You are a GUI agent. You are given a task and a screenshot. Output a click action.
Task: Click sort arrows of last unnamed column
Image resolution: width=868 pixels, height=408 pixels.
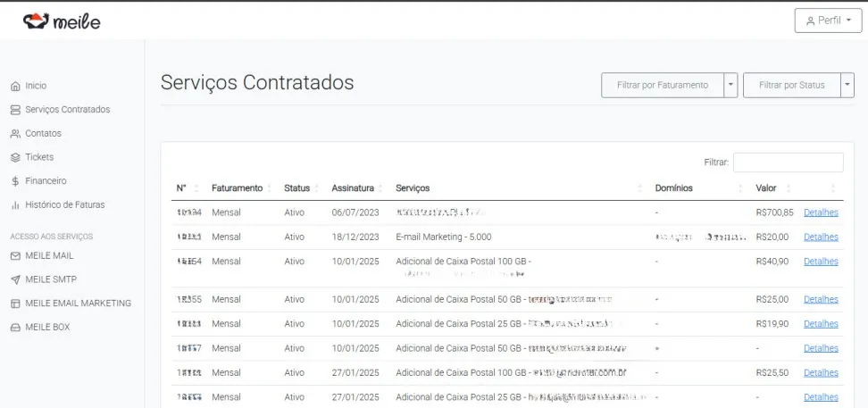pyautogui.click(x=832, y=188)
